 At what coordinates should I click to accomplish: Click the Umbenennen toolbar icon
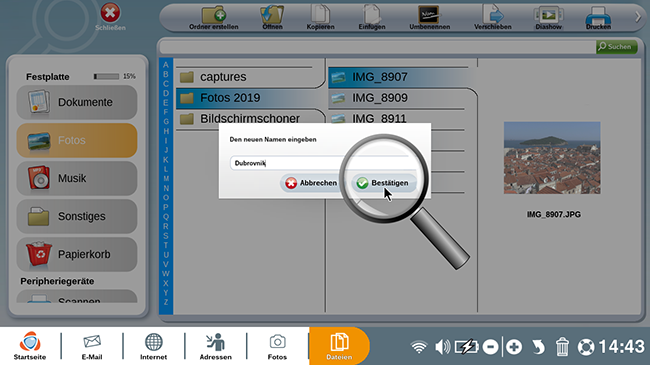tap(429, 18)
